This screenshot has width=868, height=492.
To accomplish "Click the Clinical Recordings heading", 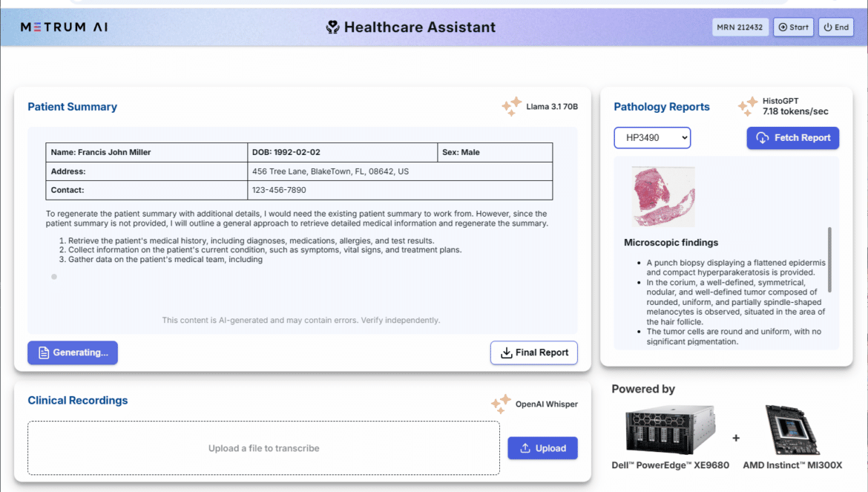I will pos(77,400).
